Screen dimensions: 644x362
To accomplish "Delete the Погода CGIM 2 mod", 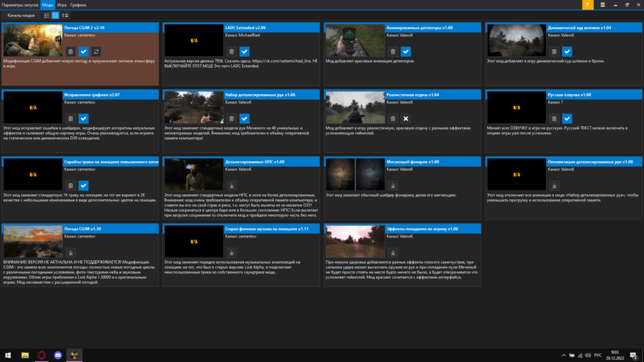I will [x=70, y=52].
